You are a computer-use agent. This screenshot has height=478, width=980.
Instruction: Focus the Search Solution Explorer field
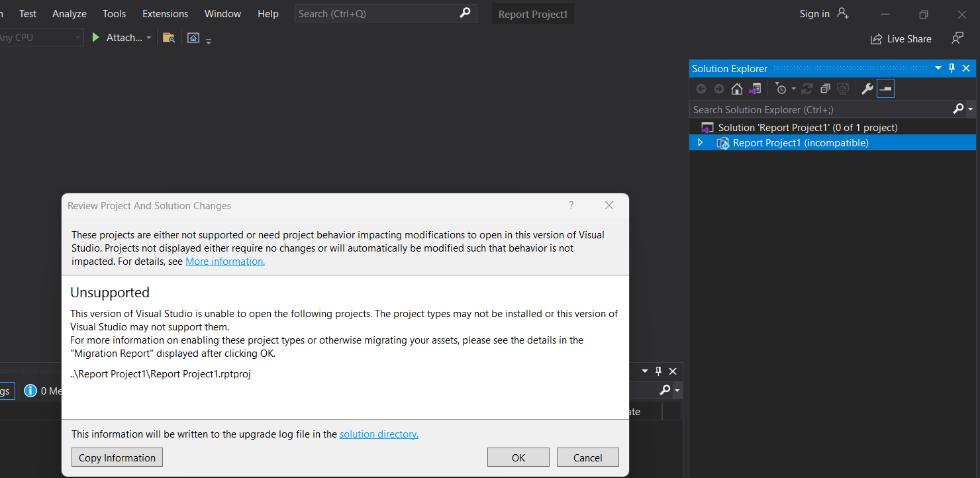coord(821,109)
